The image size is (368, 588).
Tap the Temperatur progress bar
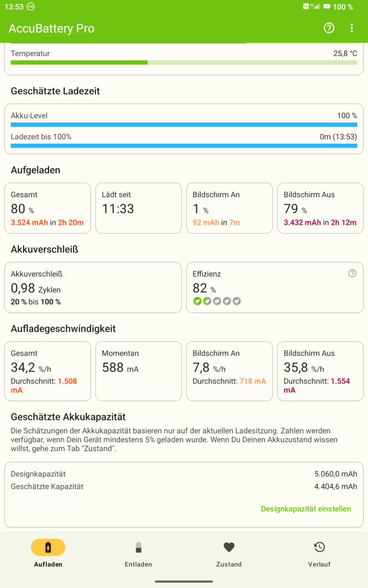tap(184, 63)
